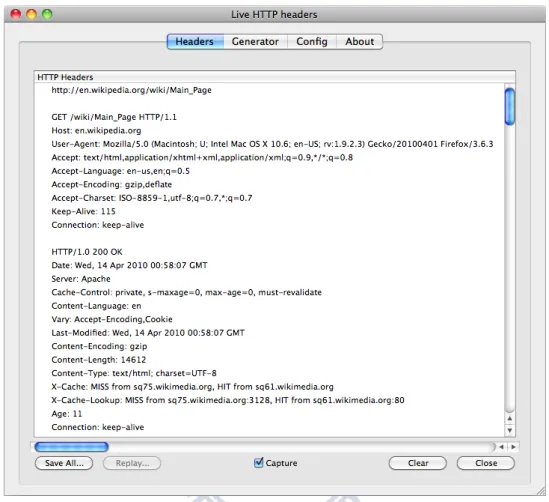Select the Age: 11 line
This screenshot has height=502, width=549.
[67, 414]
